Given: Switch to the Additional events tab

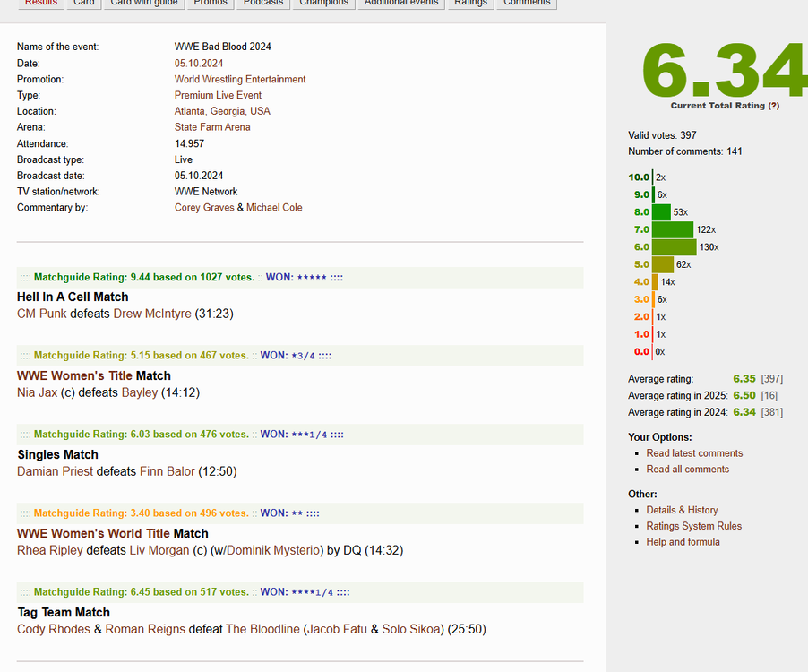Looking at the screenshot, I should pos(401,3).
